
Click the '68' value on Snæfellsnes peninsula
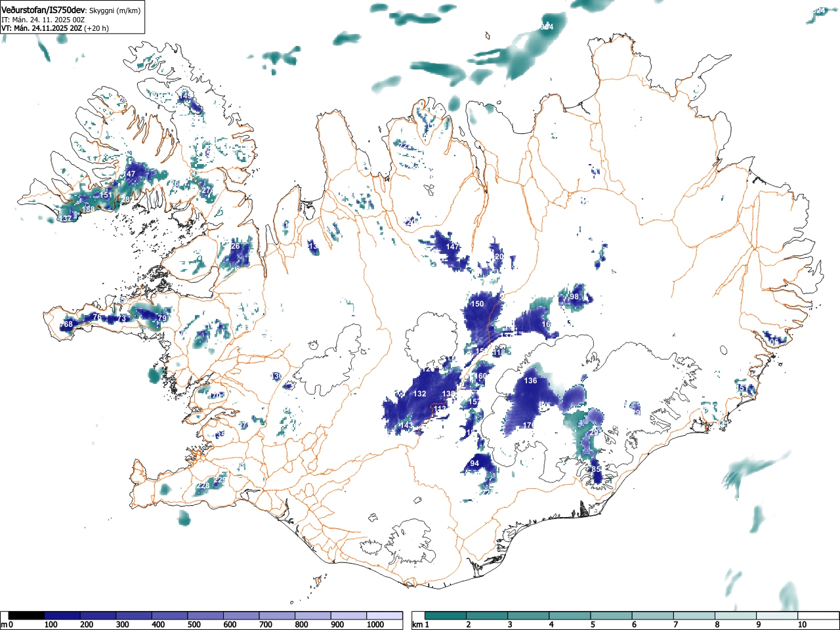[x=68, y=325]
